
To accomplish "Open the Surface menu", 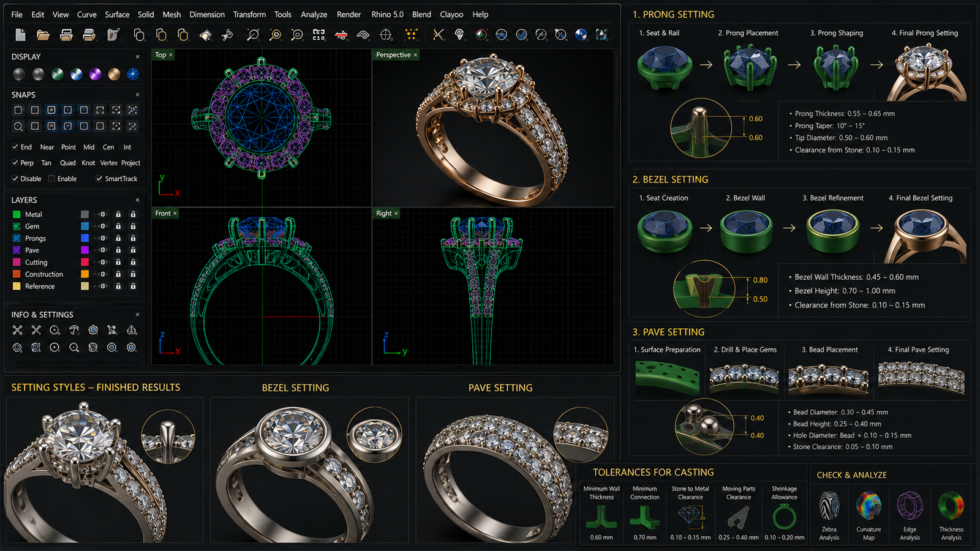I will (x=117, y=14).
